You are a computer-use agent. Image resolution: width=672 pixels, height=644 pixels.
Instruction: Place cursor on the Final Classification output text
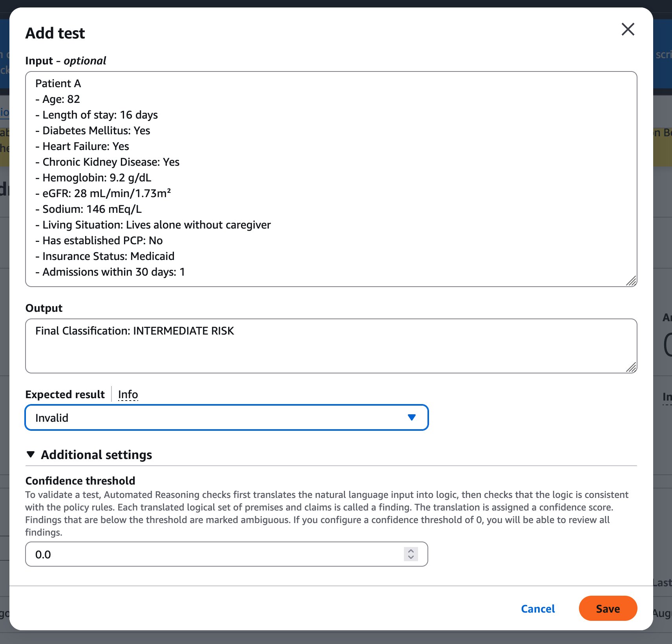tap(135, 331)
